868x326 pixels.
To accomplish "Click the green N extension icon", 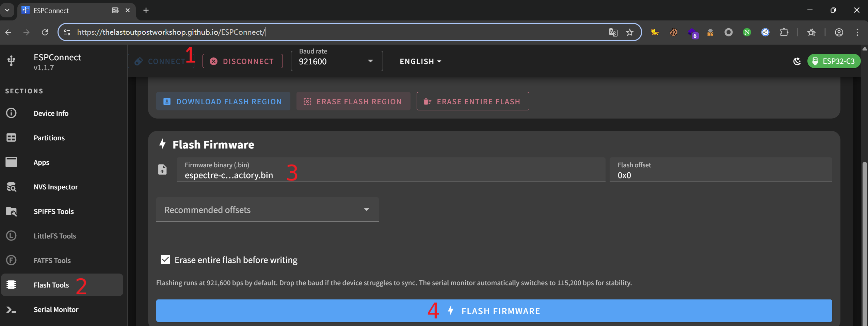I will pyautogui.click(x=747, y=32).
